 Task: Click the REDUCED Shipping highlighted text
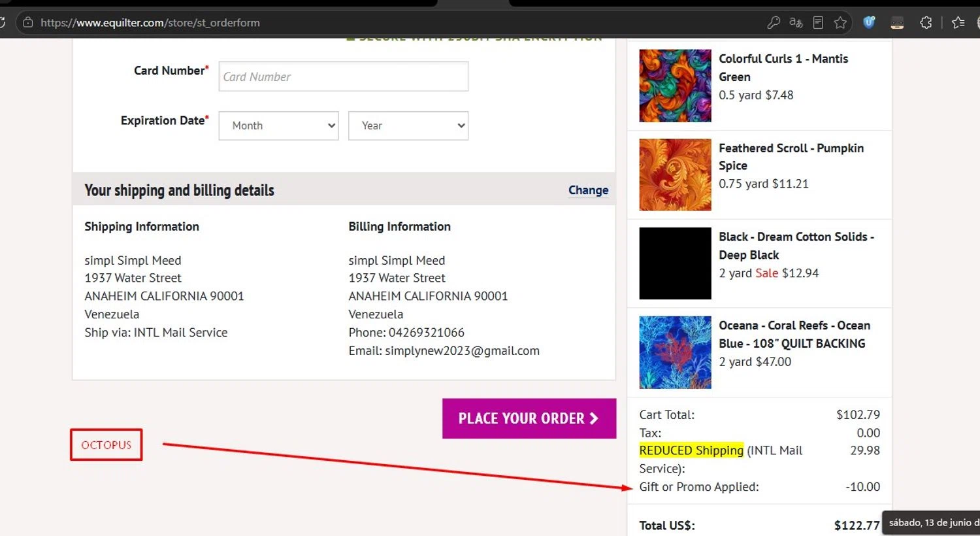tap(691, 450)
